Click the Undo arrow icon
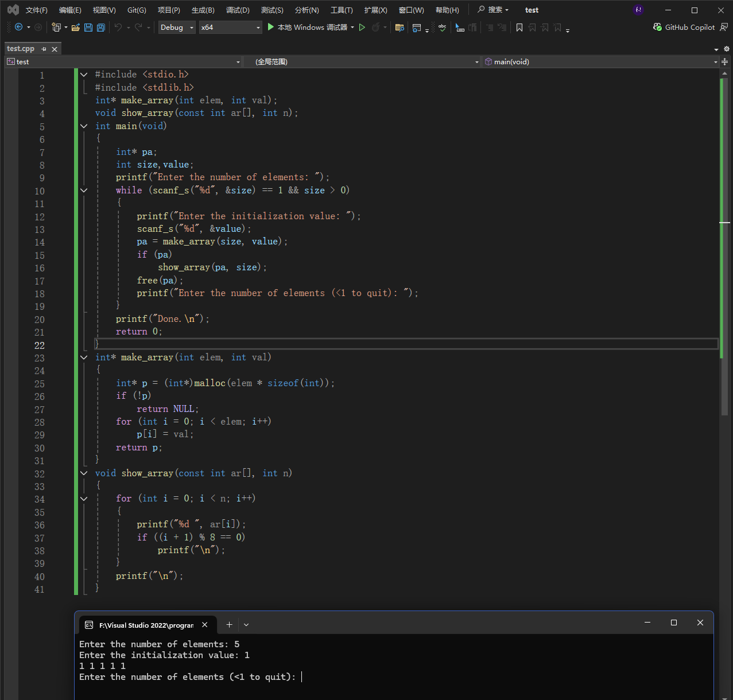Image resolution: width=733 pixels, height=700 pixels. click(x=118, y=27)
